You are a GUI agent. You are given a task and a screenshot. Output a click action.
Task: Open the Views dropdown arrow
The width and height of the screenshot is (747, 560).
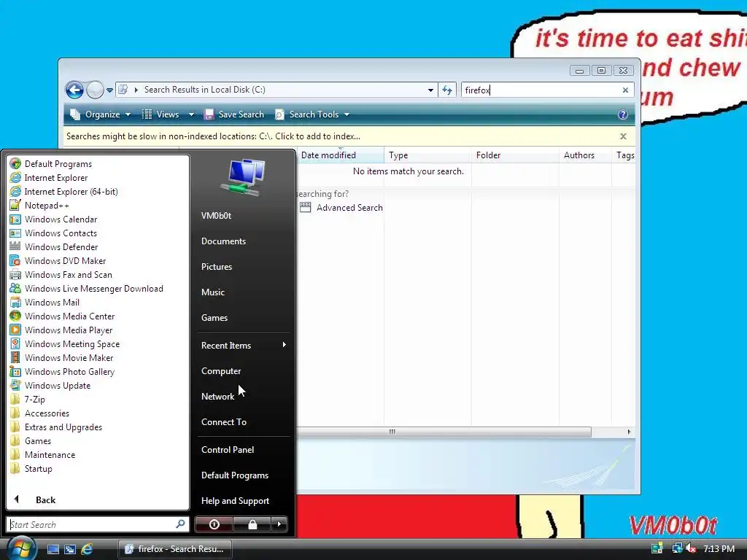click(191, 114)
